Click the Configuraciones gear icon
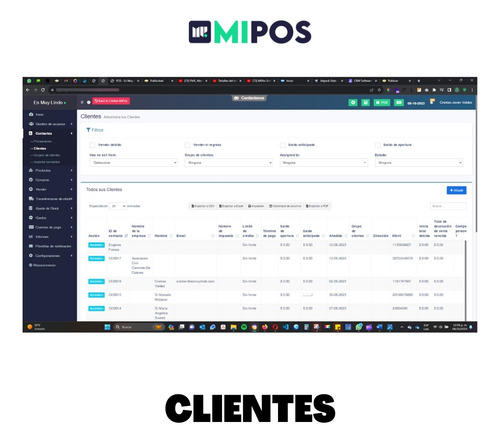This screenshot has width=500, height=443. tap(31, 256)
